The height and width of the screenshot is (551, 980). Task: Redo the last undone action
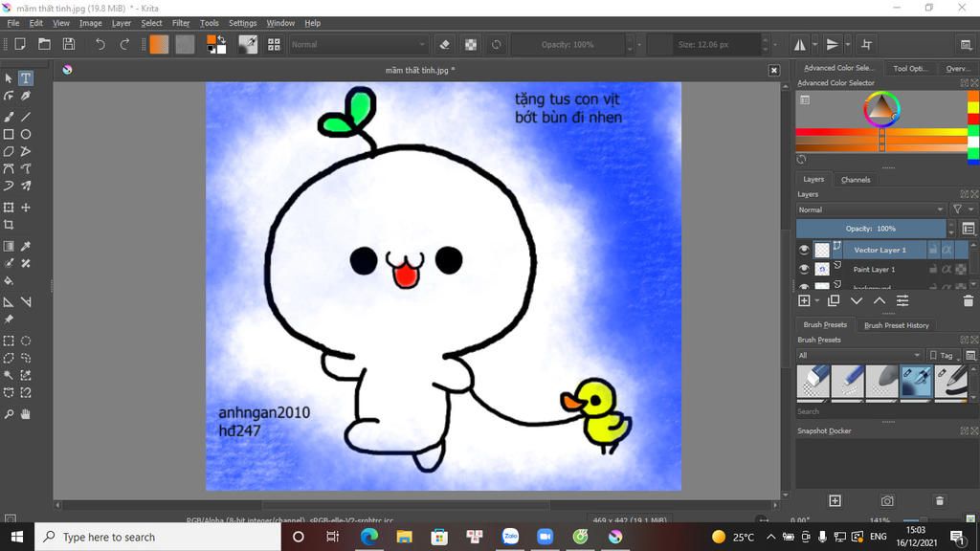tap(124, 44)
